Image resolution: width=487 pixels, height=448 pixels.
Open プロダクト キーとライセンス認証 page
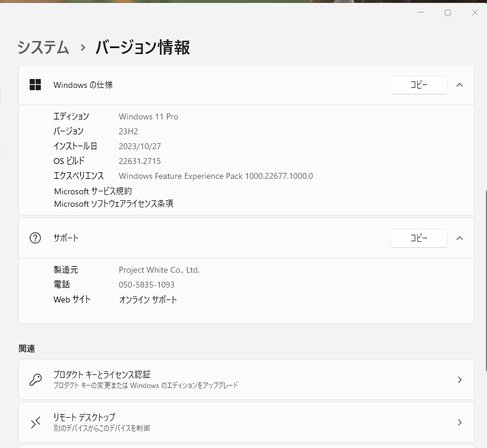tap(246, 380)
